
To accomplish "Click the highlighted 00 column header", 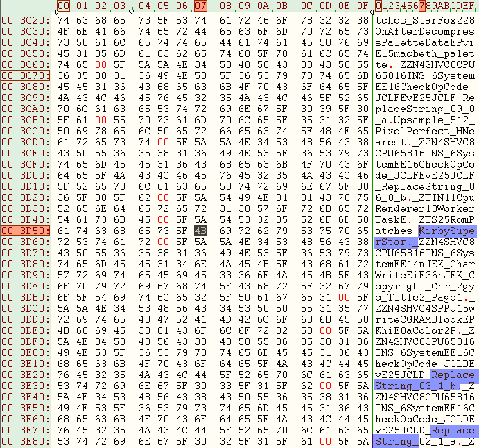I will tap(64, 6).
